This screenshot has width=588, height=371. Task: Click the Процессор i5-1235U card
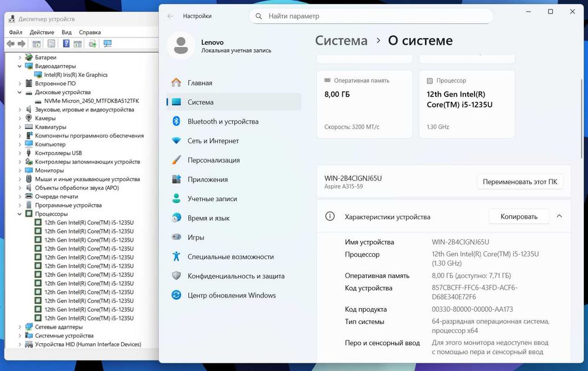467,104
